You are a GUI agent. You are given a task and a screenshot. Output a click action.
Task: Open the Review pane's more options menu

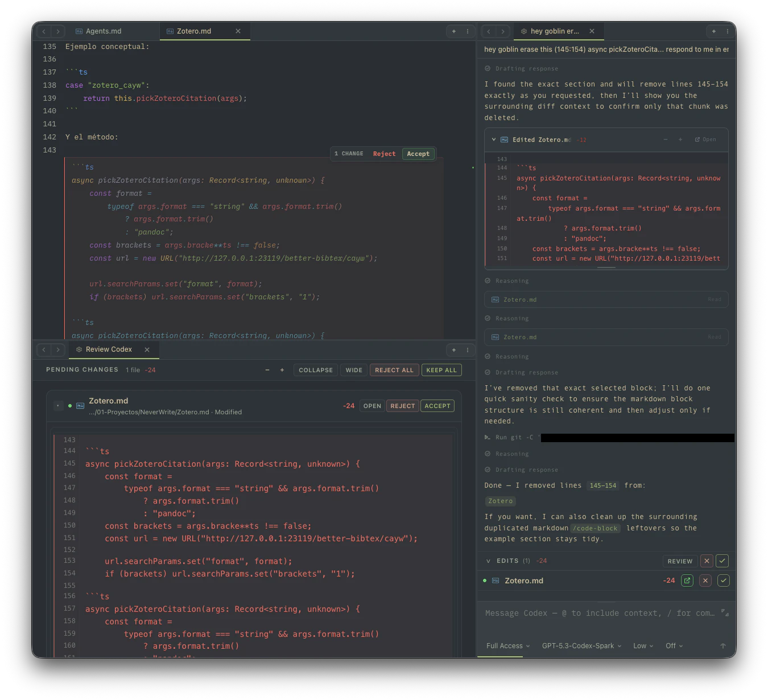(x=468, y=349)
